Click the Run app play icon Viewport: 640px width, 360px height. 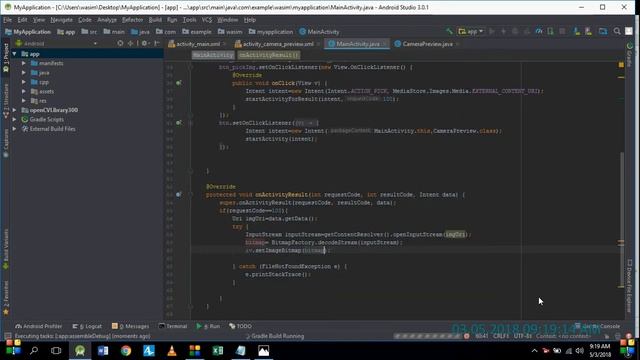coord(492,31)
